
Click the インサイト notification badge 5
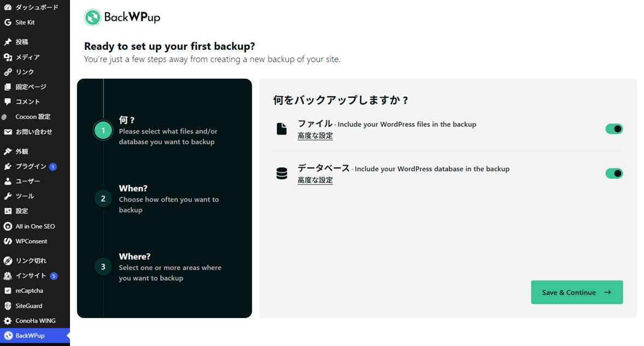click(x=54, y=276)
